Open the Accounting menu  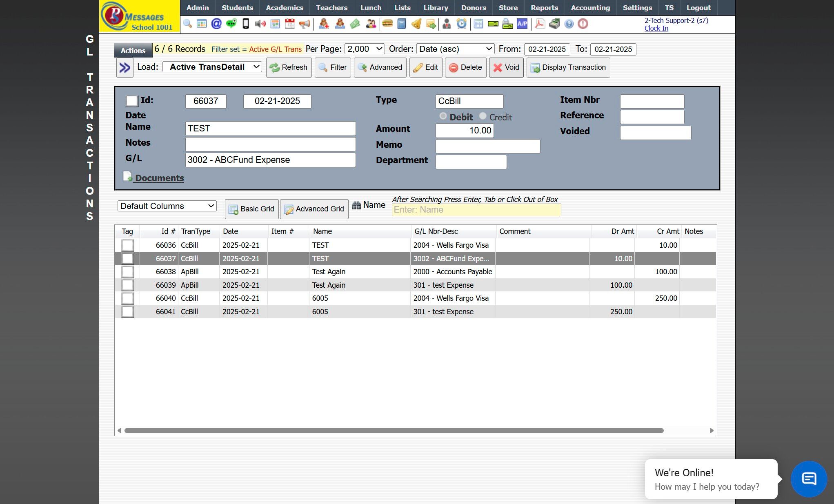(x=590, y=8)
